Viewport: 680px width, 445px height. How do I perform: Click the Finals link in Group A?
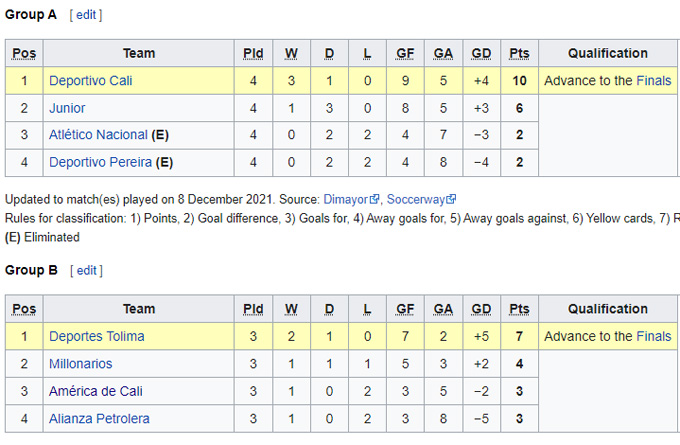[654, 81]
